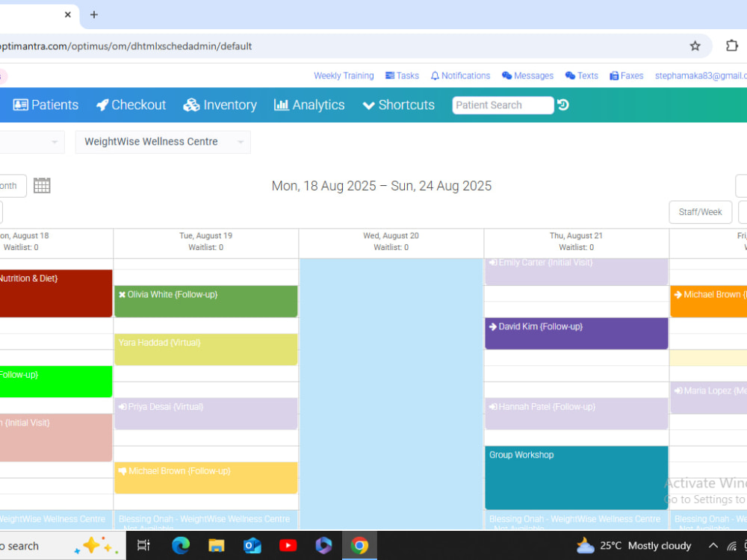Open the Checkout section
The height and width of the screenshot is (560, 747).
(x=131, y=105)
